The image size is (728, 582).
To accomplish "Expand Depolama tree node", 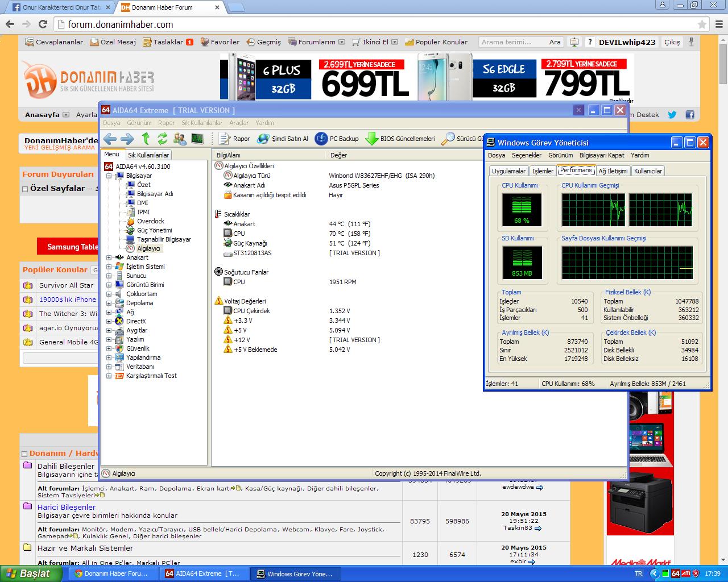I will click(109, 303).
